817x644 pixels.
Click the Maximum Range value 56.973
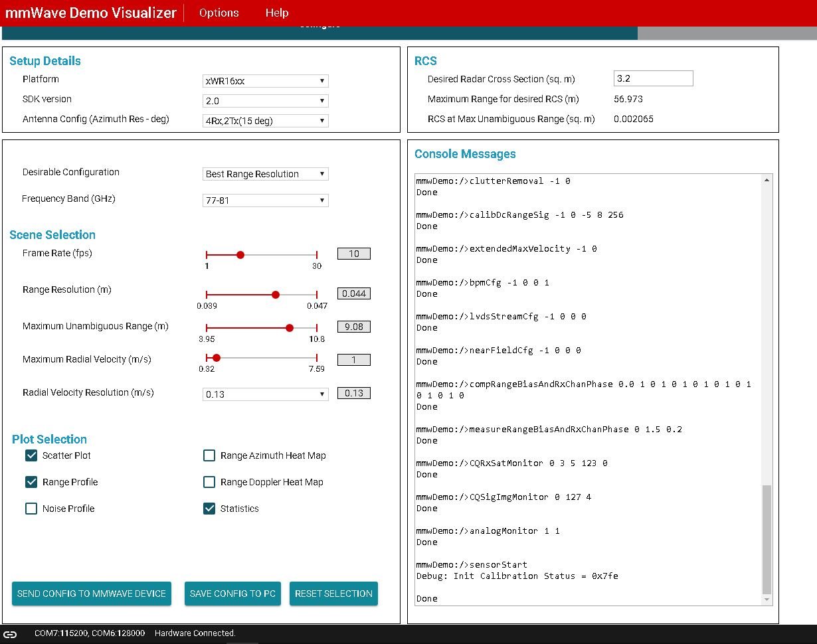point(628,99)
